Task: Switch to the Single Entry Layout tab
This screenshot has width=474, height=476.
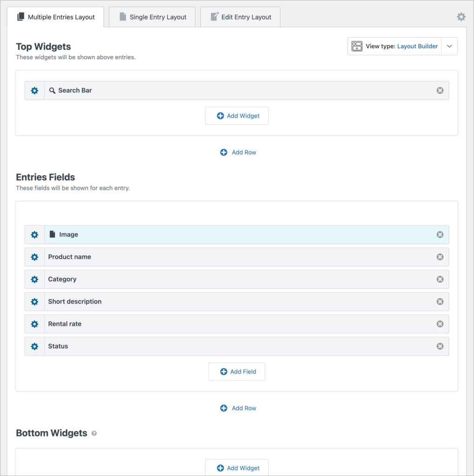Action: 152,17
